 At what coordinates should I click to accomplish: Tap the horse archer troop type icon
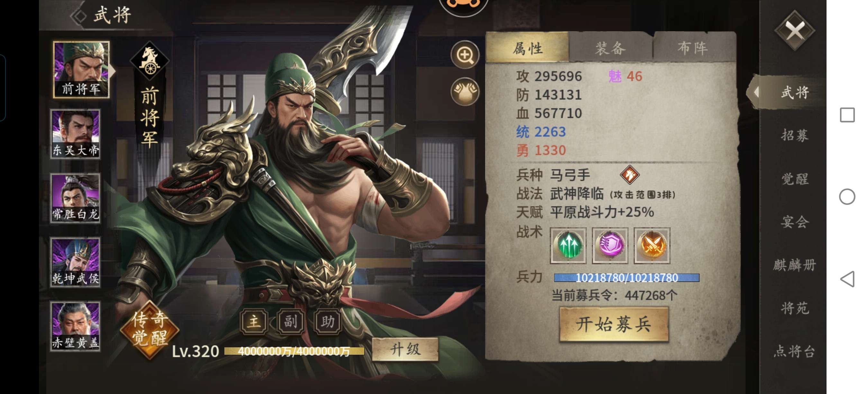tap(629, 175)
